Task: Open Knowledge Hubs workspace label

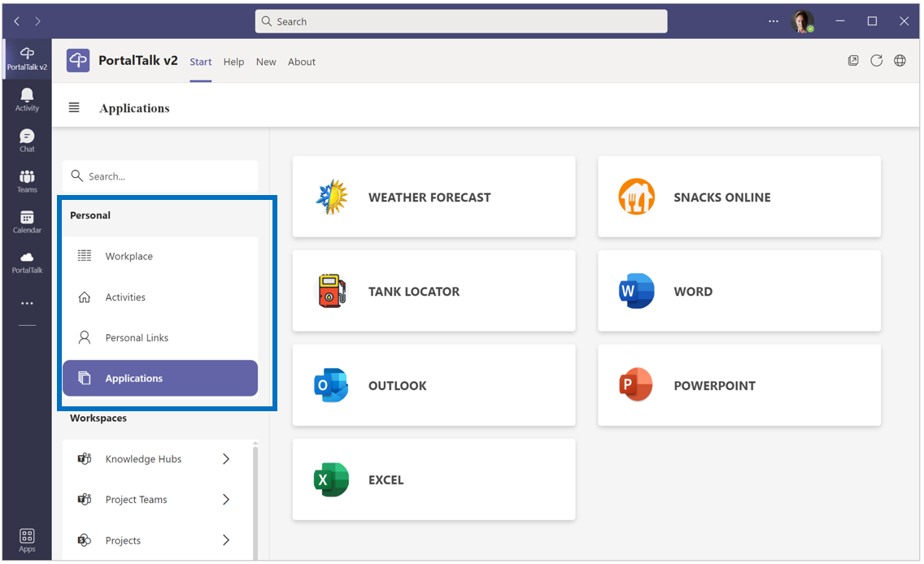Action: 143,458
